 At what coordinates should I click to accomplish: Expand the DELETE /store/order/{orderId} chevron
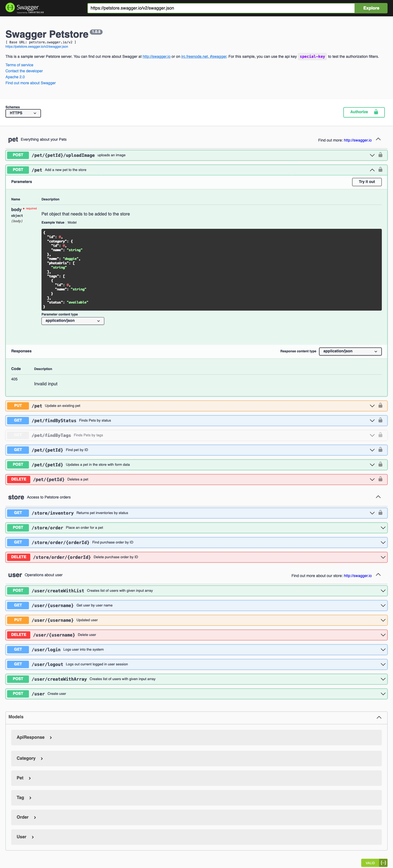(x=383, y=557)
